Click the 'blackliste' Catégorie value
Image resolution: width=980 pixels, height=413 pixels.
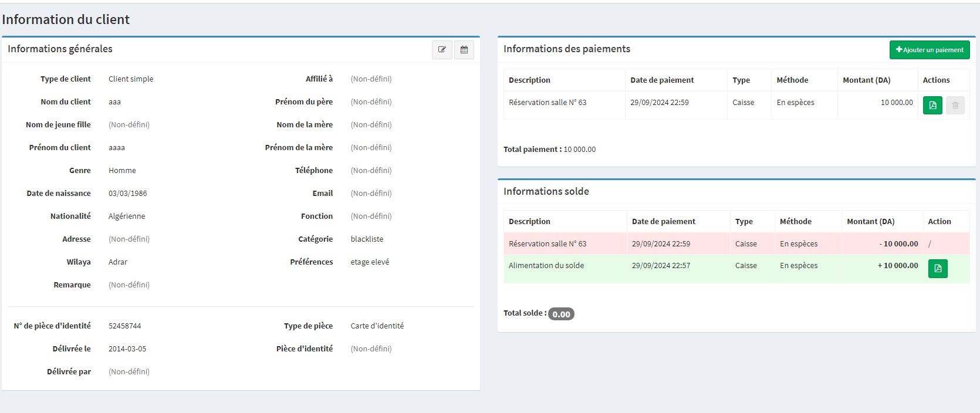[367, 239]
